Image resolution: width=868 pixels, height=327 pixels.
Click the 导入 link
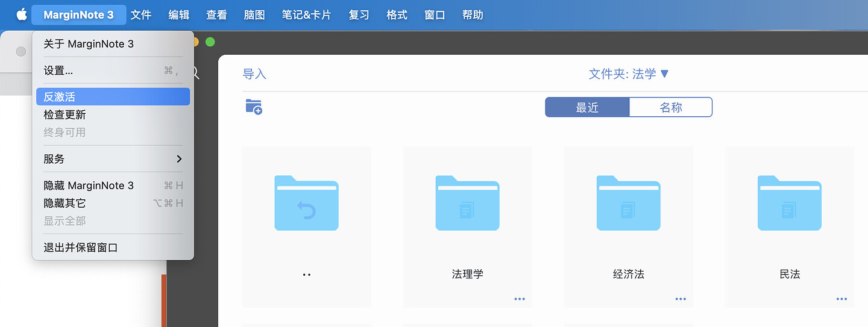click(254, 74)
